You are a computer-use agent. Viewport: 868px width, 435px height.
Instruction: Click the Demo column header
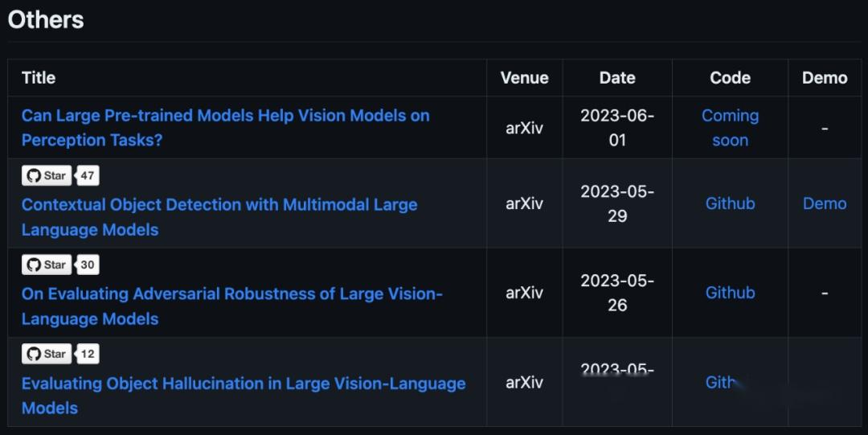click(x=825, y=78)
